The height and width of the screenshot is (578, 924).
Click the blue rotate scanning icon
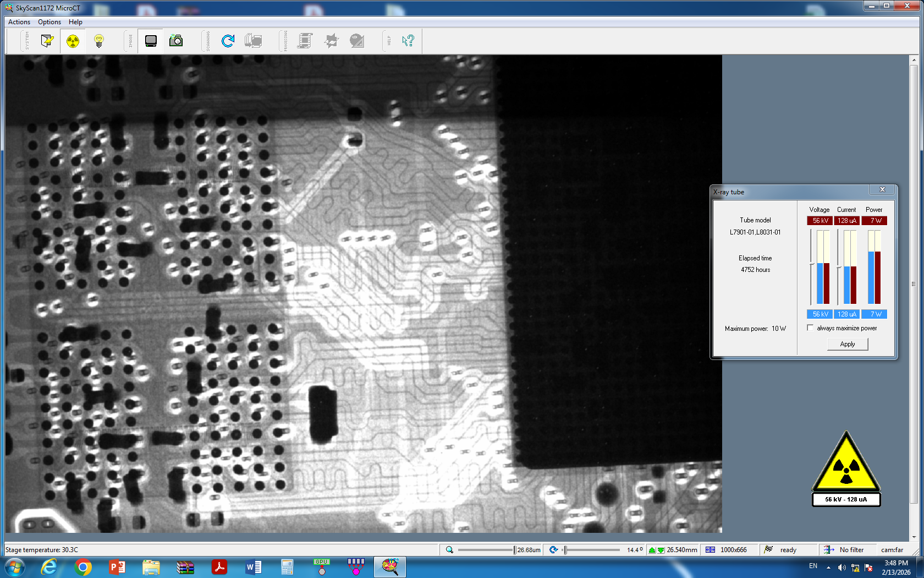pyautogui.click(x=228, y=41)
